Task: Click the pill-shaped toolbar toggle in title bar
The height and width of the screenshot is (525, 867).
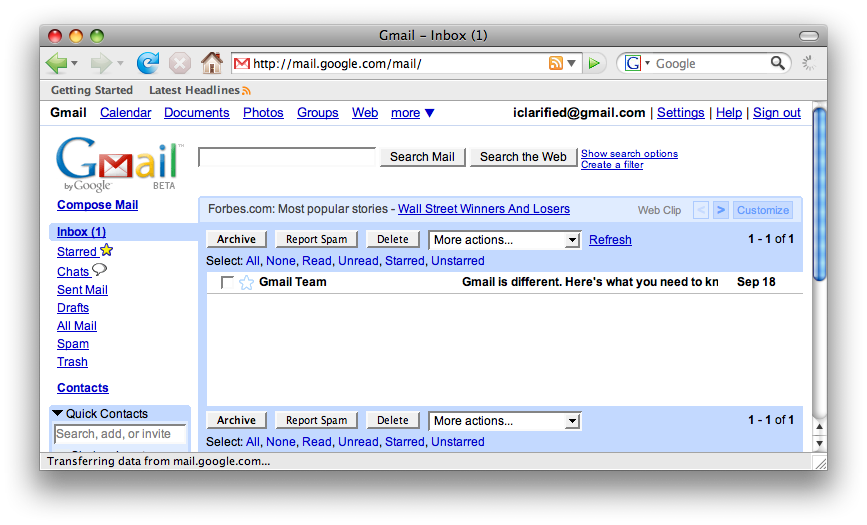Action: coord(809,36)
